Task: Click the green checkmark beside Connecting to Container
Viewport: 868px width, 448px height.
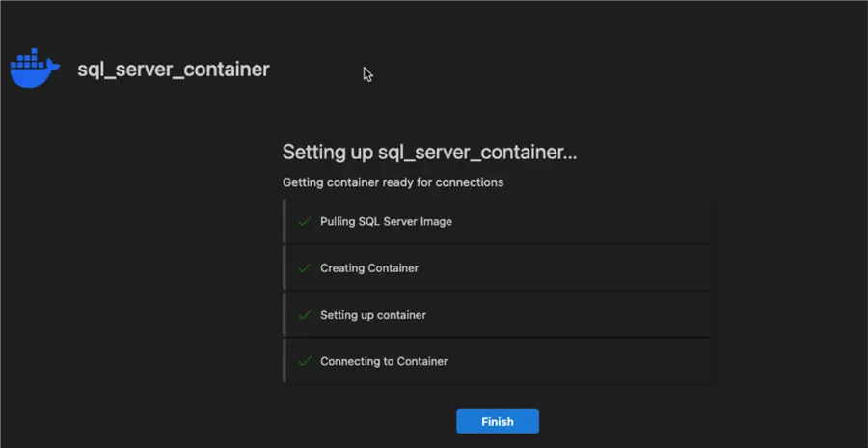Action: (305, 361)
